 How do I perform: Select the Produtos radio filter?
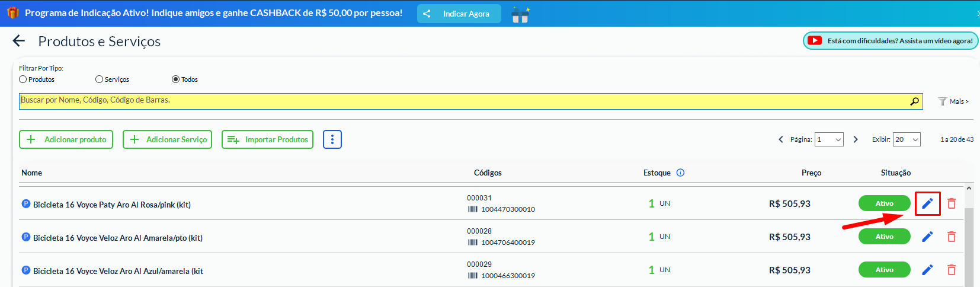[23, 79]
